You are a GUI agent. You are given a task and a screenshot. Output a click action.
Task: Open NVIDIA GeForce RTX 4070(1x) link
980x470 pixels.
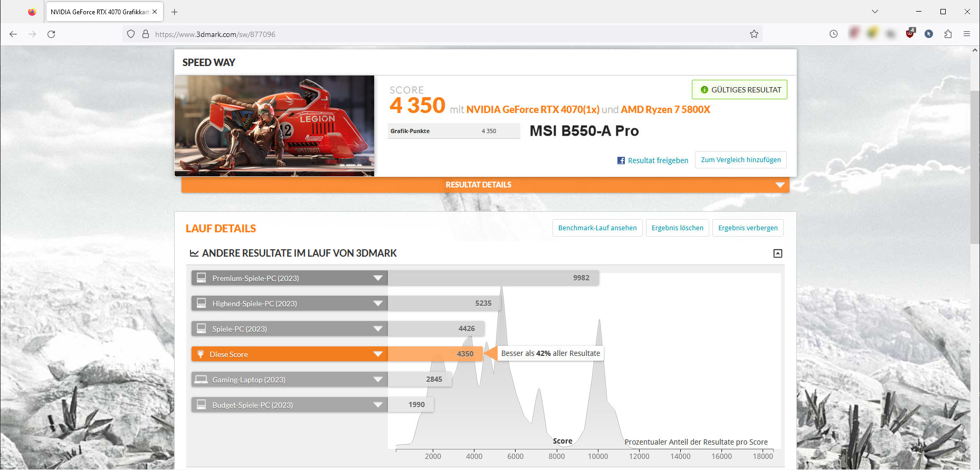coord(532,109)
